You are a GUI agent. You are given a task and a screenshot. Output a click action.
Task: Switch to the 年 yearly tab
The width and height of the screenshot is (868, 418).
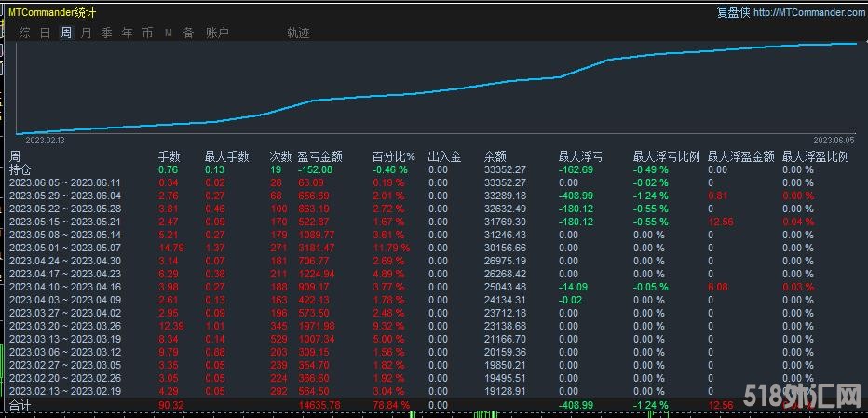128,33
